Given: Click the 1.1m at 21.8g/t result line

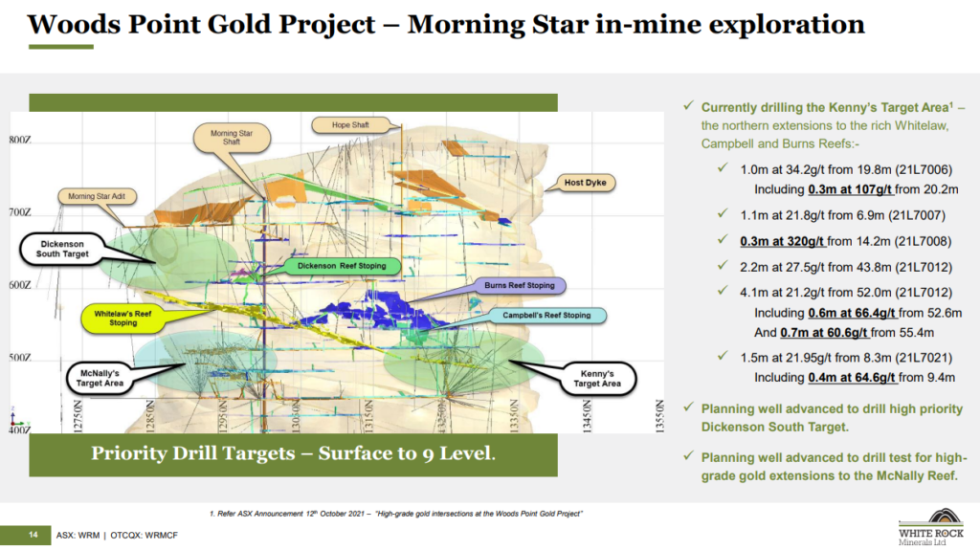Looking at the screenshot, I should click(842, 215).
